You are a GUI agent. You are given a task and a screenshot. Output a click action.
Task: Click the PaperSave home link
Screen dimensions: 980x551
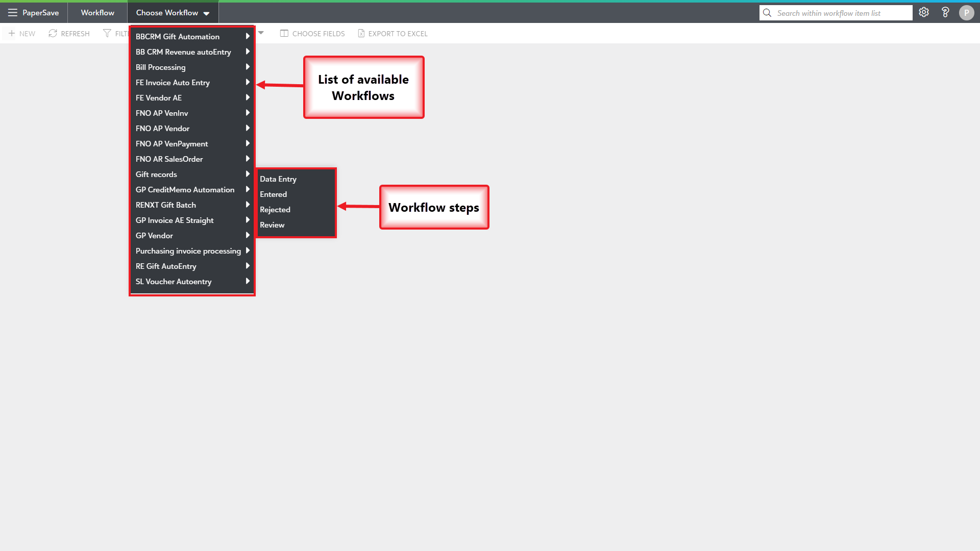[x=41, y=13]
